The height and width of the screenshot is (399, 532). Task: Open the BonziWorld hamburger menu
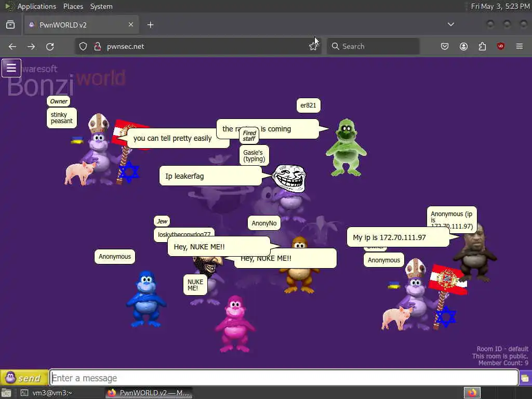pyautogui.click(x=11, y=68)
